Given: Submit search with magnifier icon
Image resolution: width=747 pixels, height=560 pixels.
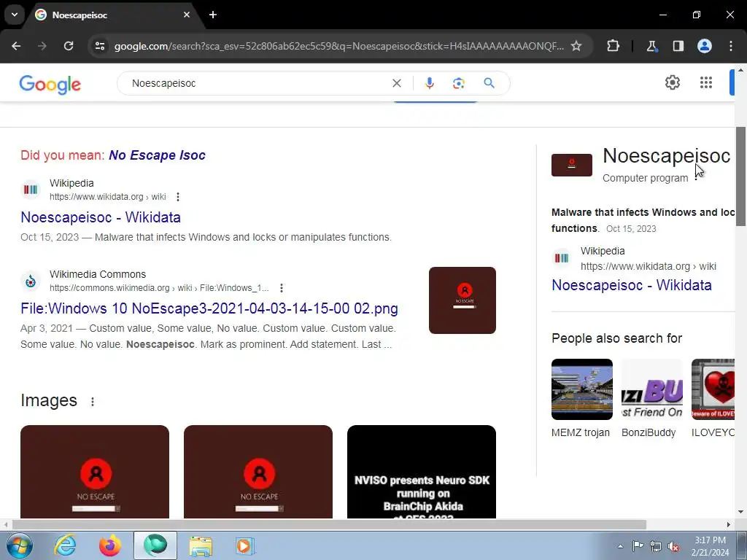Looking at the screenshot, I should click(x=489, y=83).
